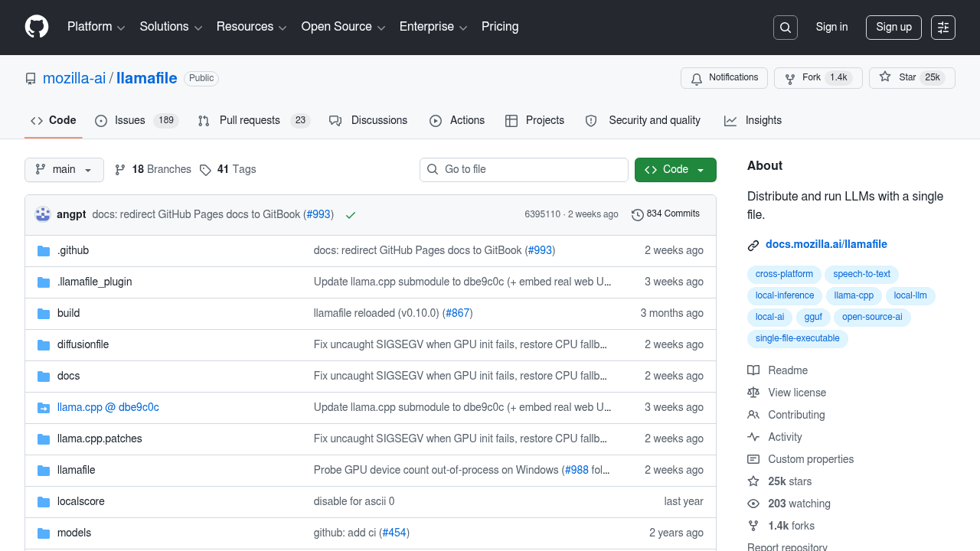The width and height of the screenshot is (980, 551).
Task: Click the .github folder icon
Action: pos(44,251)
